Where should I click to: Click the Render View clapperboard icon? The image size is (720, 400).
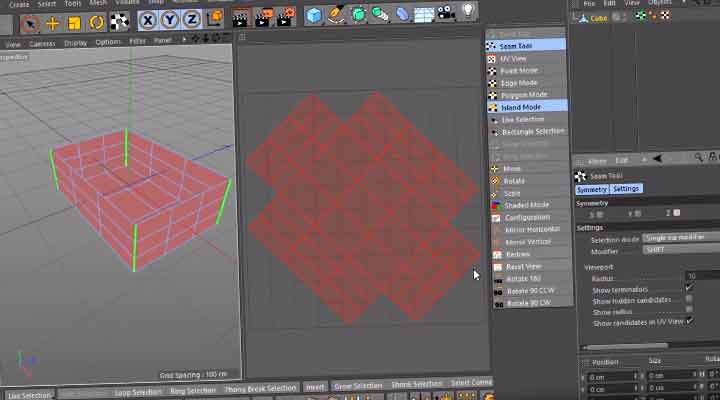click(240, 18)
